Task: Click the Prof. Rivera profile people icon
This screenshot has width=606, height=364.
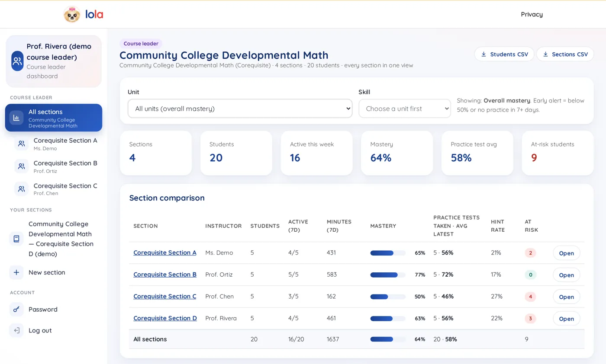Action: click(17, 61)
